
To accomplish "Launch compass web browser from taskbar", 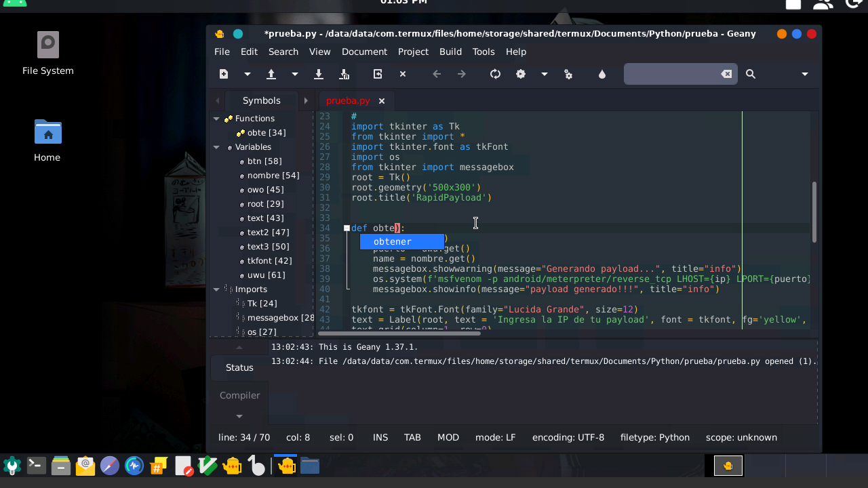I will pyautogui.click(x=110, y=466).
